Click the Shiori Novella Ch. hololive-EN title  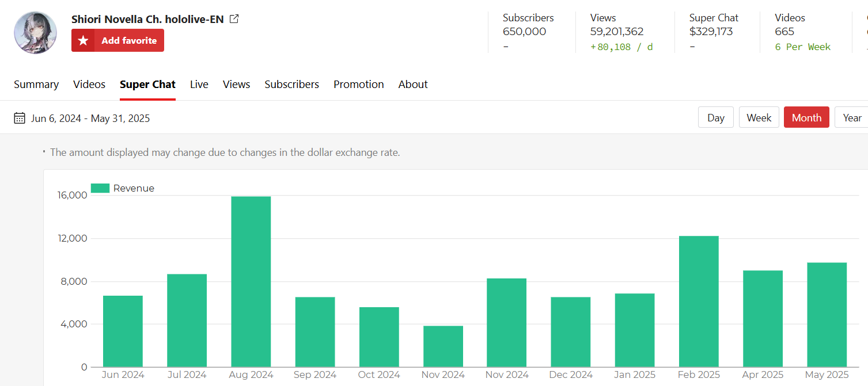pos(147,19)
